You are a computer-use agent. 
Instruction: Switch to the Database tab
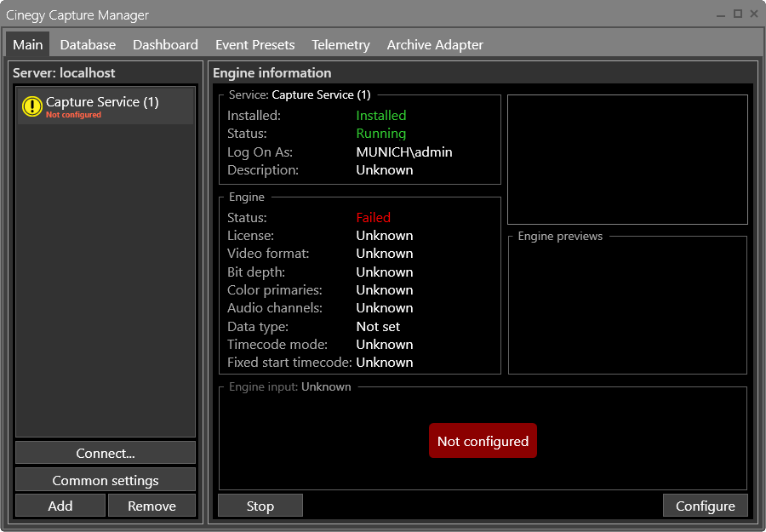point(88,44)
